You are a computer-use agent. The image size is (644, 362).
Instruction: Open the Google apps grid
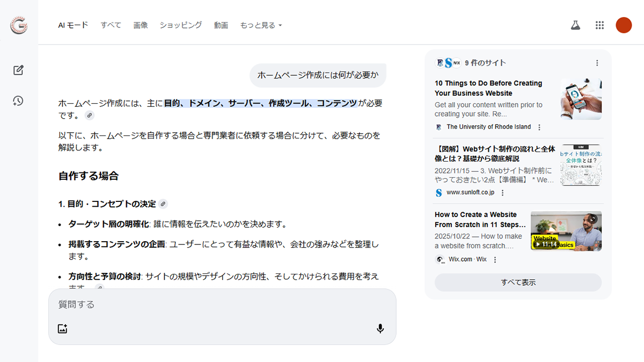[x=599, y=25]
